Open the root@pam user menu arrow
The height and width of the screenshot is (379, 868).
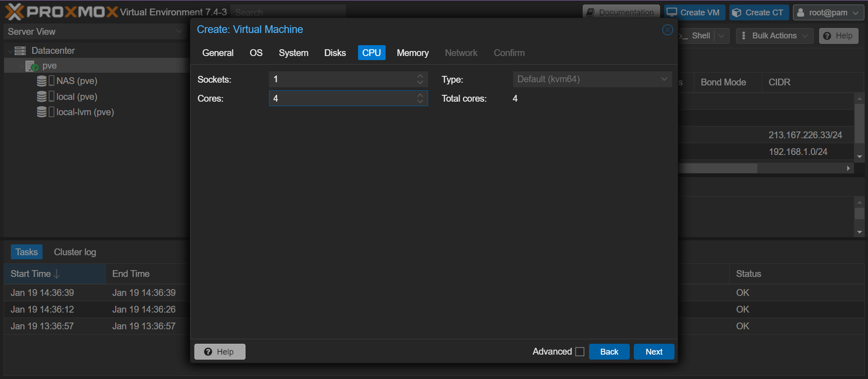(855, 13)
